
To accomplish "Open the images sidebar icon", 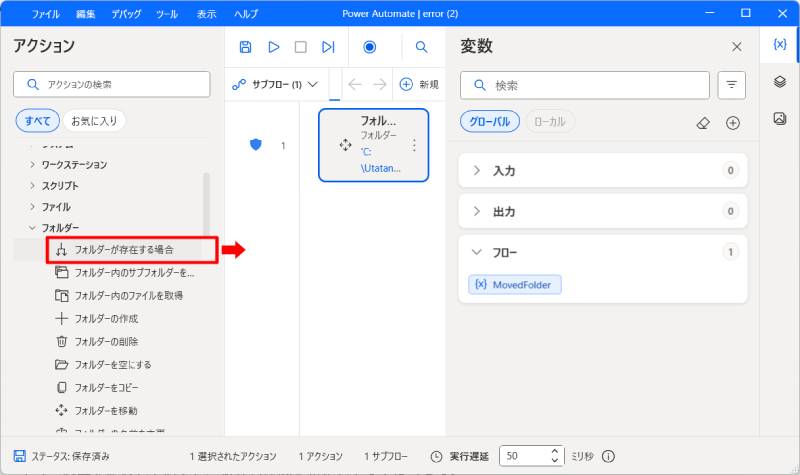I will coord(780,118).
